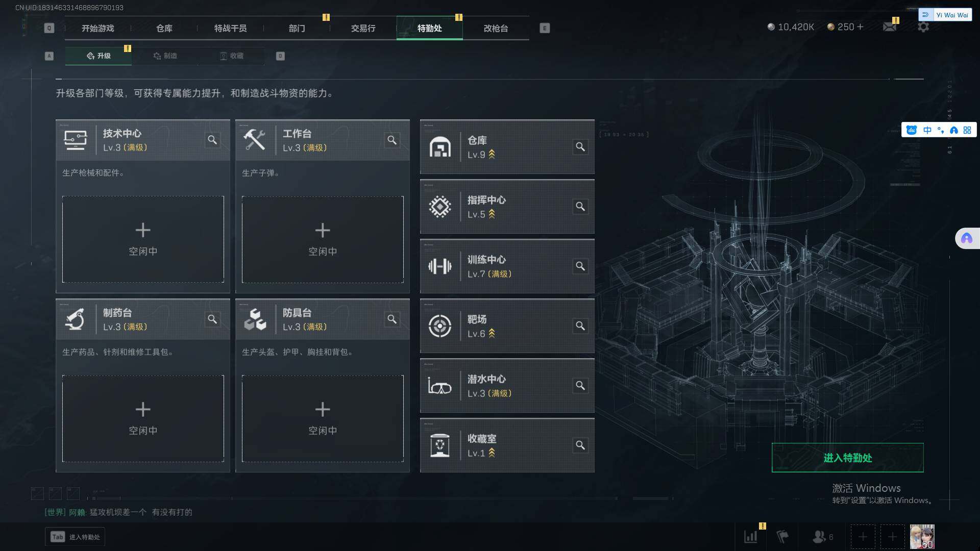Open magnifier details for 技术中心
Viewport: 980px width, 551px height.
tap(212, 140)
